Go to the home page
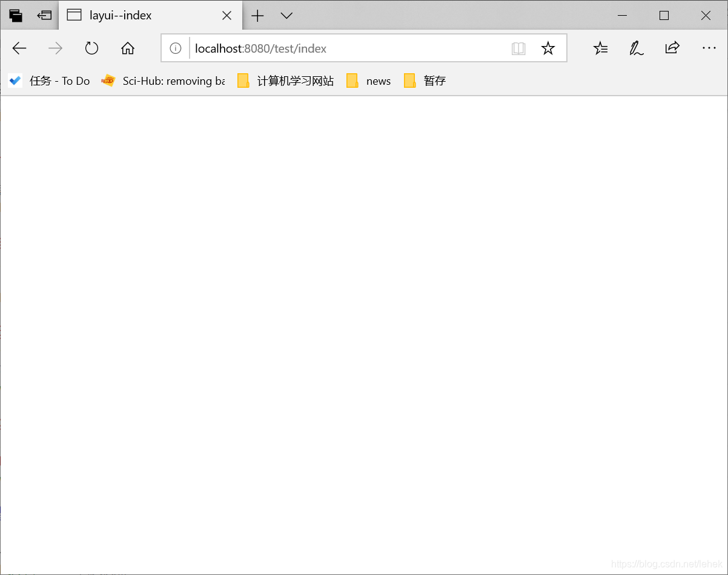This screenshot has height=575, width=728. point(127,48)
